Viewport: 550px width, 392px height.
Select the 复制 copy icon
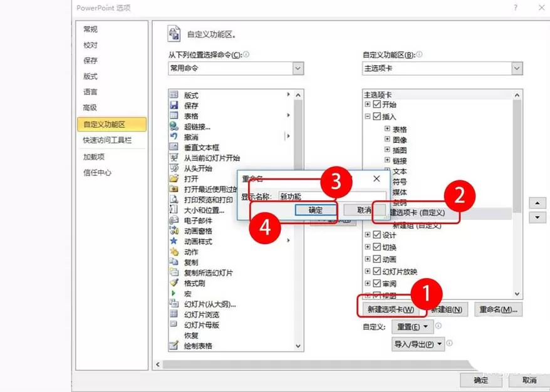174,262
